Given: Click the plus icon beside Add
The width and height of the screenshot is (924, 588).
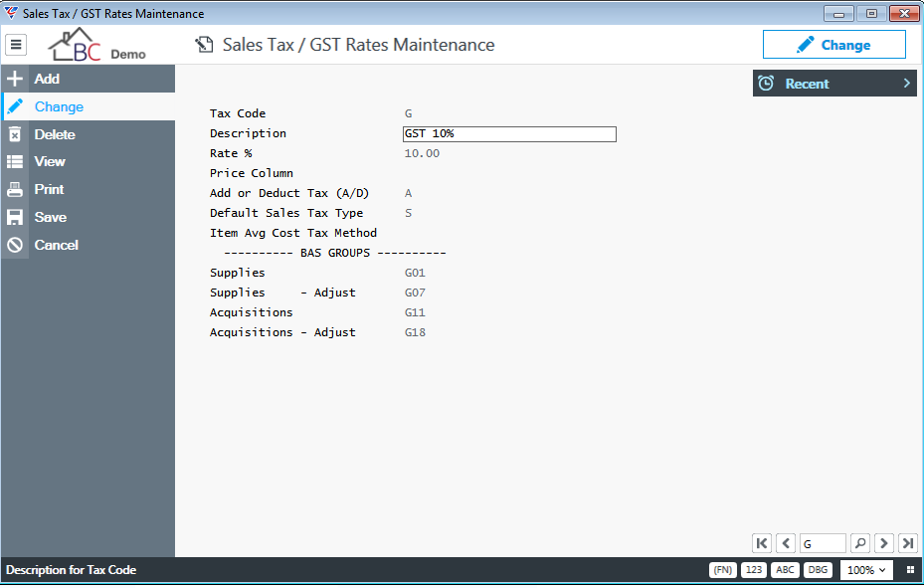Looking at the screenshot, I should (x=15, y=79).
